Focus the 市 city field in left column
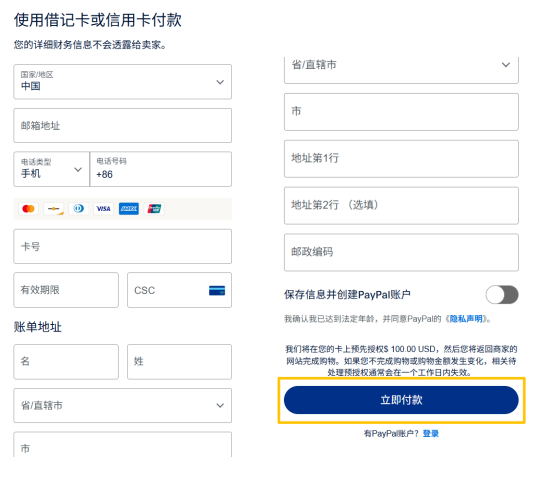The width and height of the screenshot is (542, 485). (123, 445)
